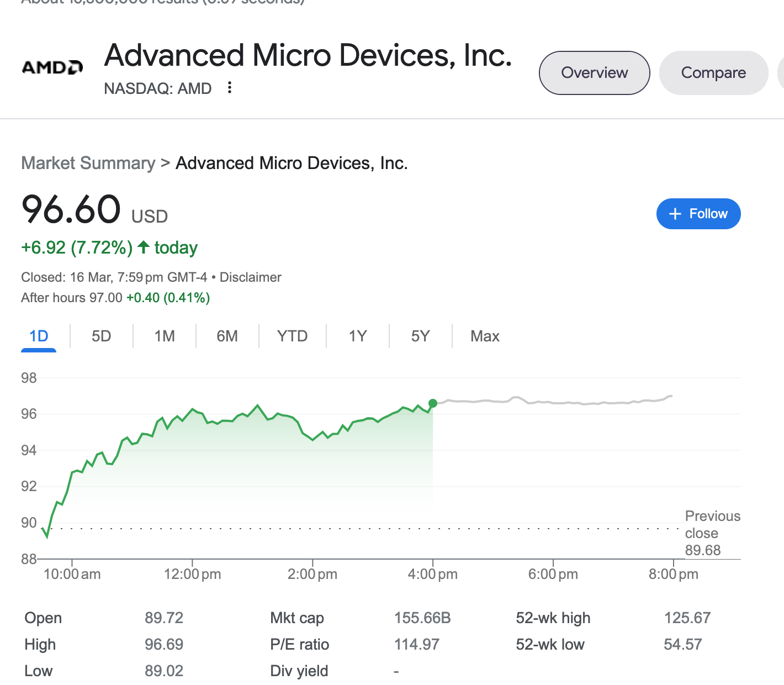Switch chart to the 1M range

tap(165, 336)
